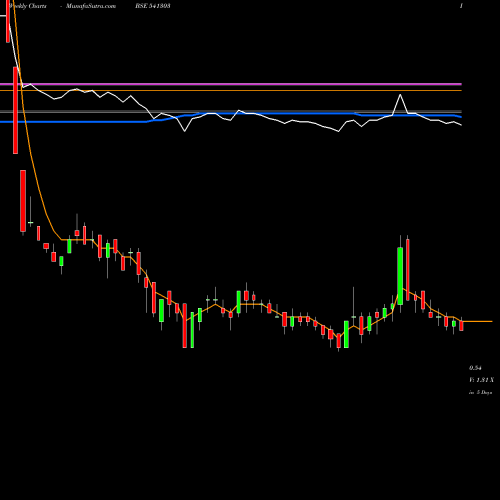Click the last red candlestick on the chart
500x500 pixels.
pyautogui.click(x=461, y=325)
